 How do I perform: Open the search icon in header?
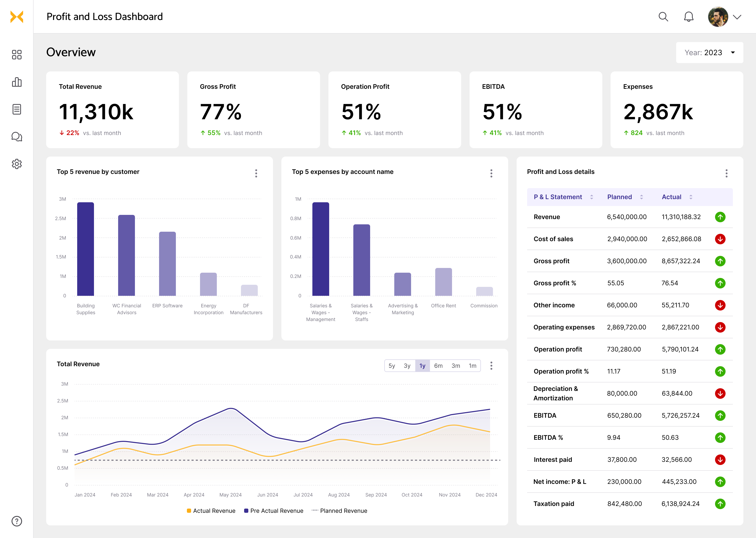663,17
